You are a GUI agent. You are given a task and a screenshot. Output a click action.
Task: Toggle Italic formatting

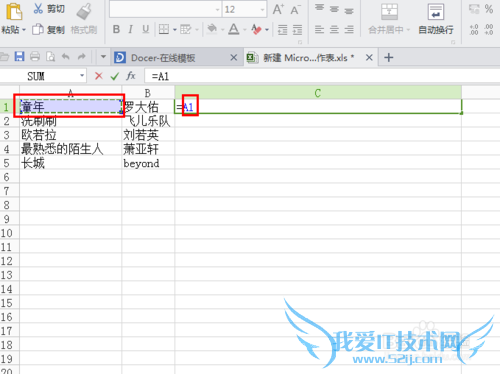point(131,29)
